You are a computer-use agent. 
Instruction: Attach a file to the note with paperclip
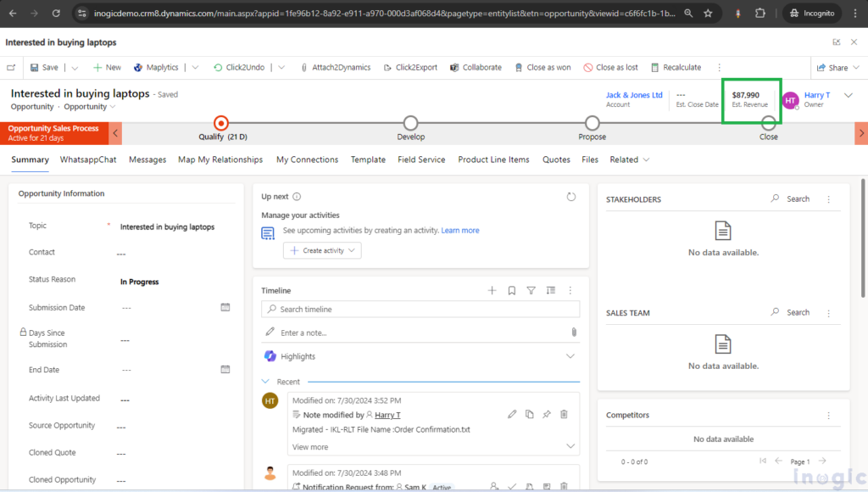point(574,333)
